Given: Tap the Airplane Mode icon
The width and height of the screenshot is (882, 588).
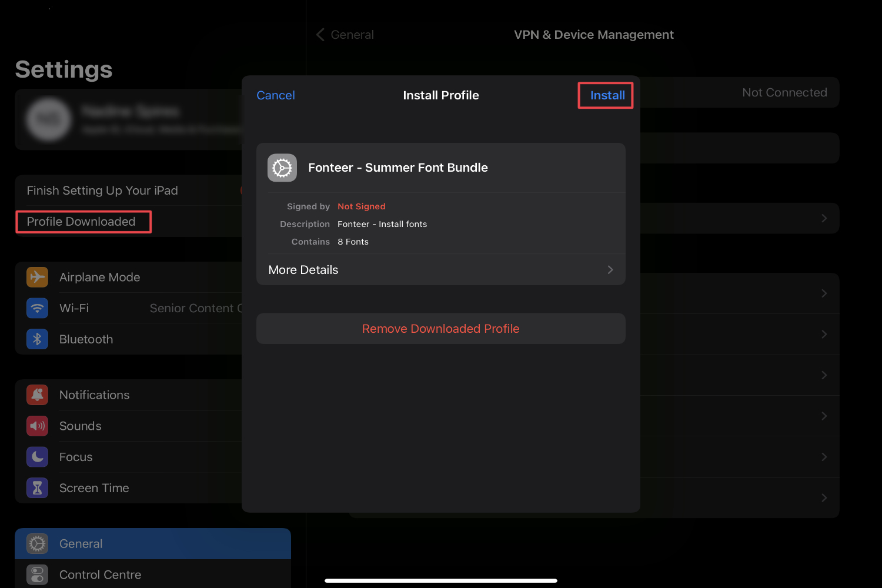Looking at the screenshot, I should [37, 277].
